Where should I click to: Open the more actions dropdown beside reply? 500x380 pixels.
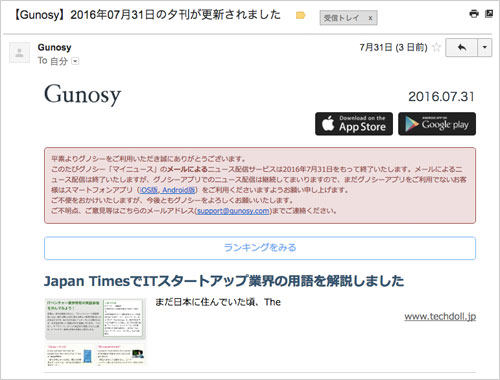pyautogui.click(x=485, y=48)
